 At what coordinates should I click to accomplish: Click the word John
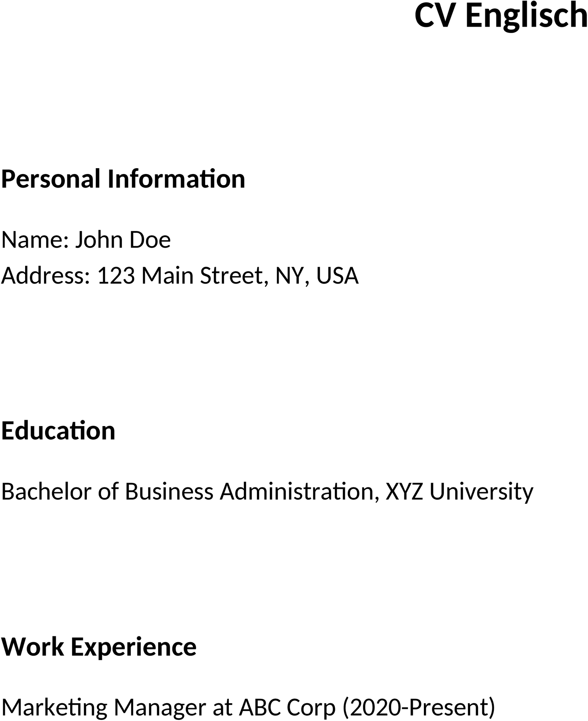pos(99,239)
